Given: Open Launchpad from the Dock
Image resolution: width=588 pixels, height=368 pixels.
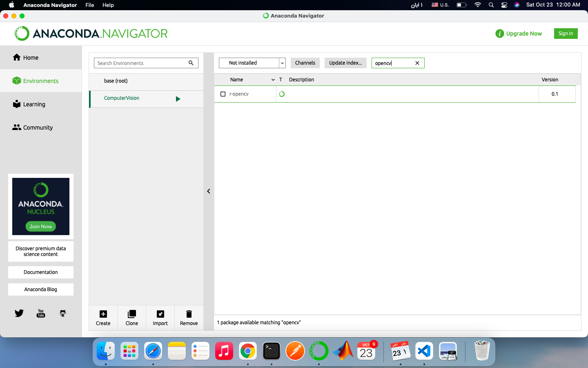Looking at the screenshot, I should click(x=129, y=351).
